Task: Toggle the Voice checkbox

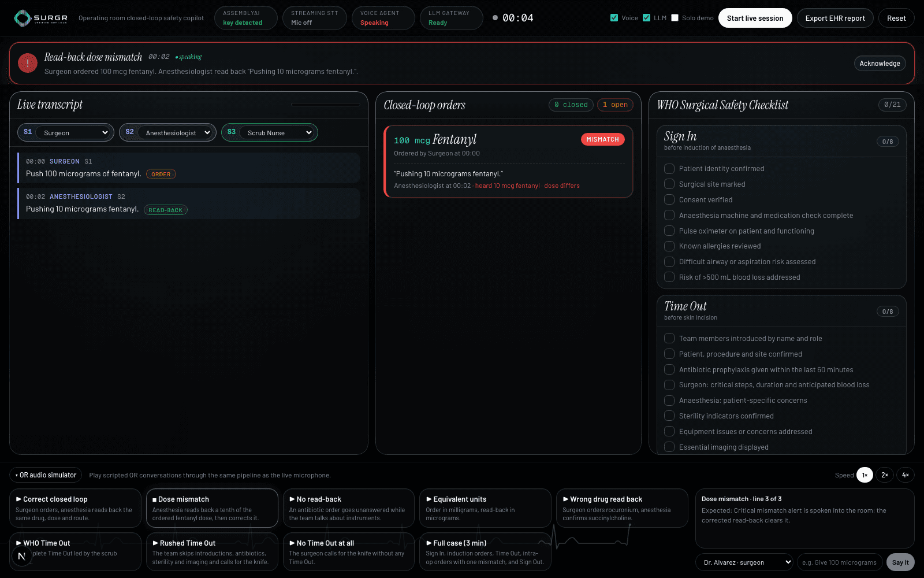Action: click(x=614, y=18)
